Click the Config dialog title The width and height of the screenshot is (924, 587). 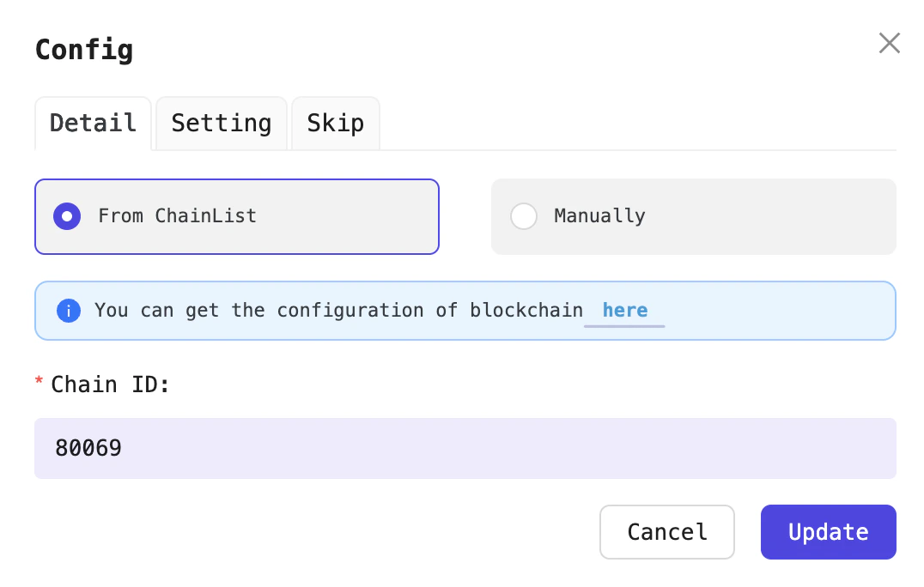(83, 50)
